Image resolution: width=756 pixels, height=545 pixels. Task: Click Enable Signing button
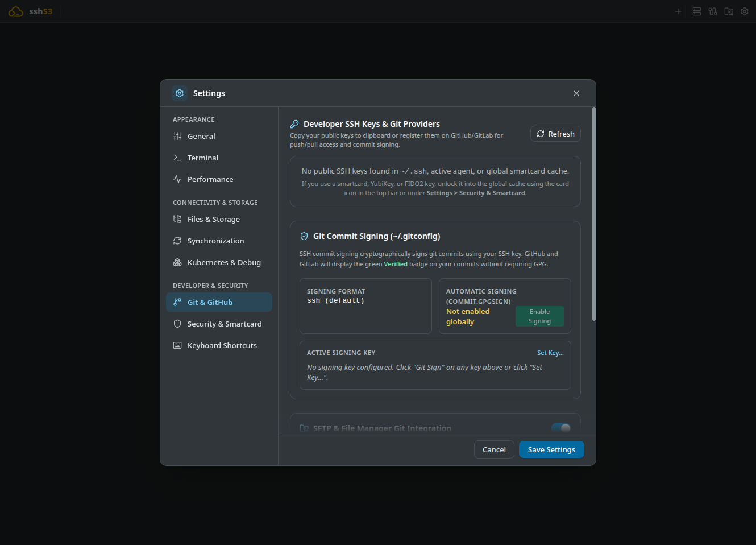[539, 316]
